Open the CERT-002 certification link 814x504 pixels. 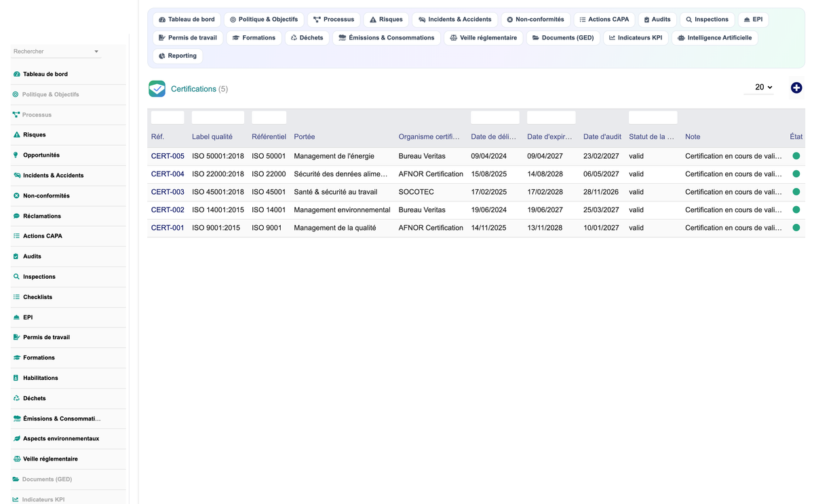point(168,210)
